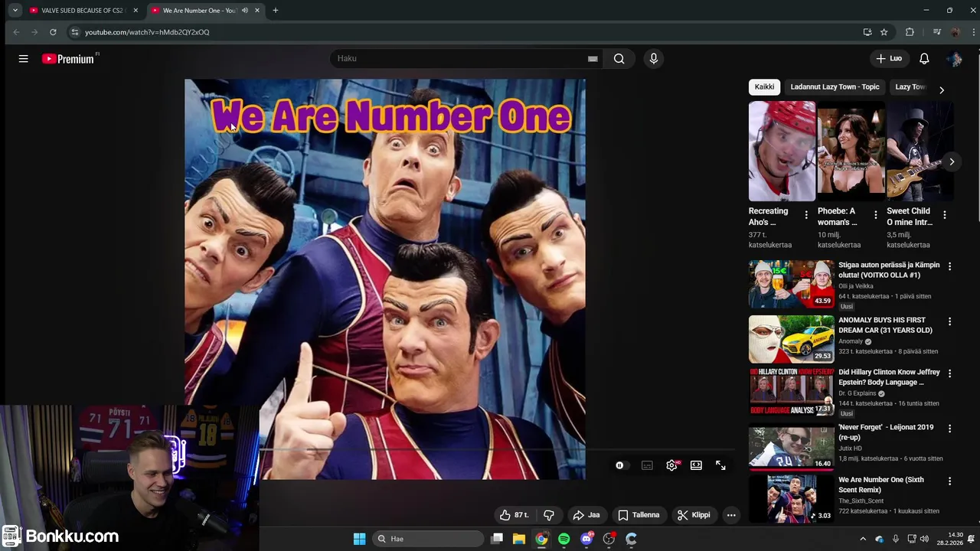980x551 pixels.
Task: Open more actions ellipsis below video
Action: [731, 515]
